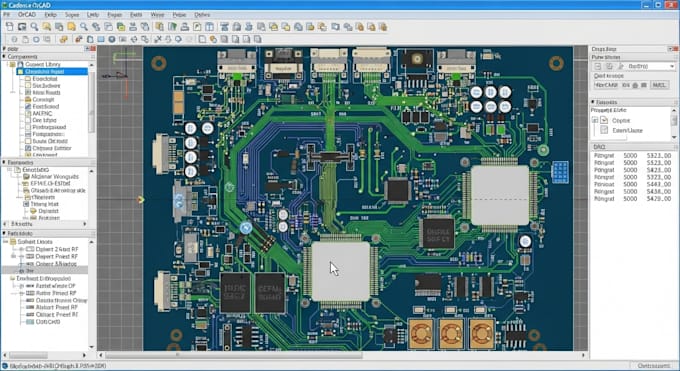Image resolution: width=680 pixels, height=371 pixels.
Task: Open the OrCAD menu
Action: (x=27, y=15)
